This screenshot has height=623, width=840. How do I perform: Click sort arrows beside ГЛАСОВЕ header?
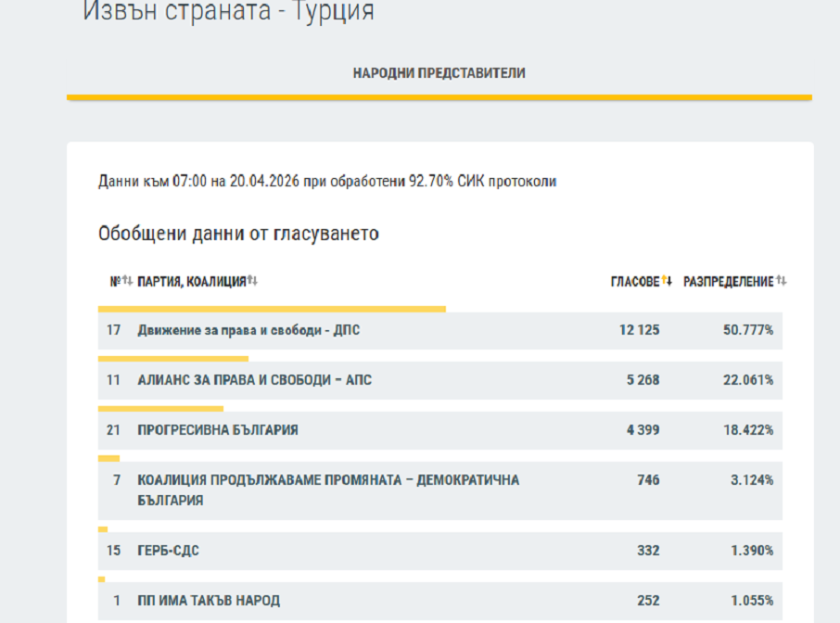click(x=668, y=282)
